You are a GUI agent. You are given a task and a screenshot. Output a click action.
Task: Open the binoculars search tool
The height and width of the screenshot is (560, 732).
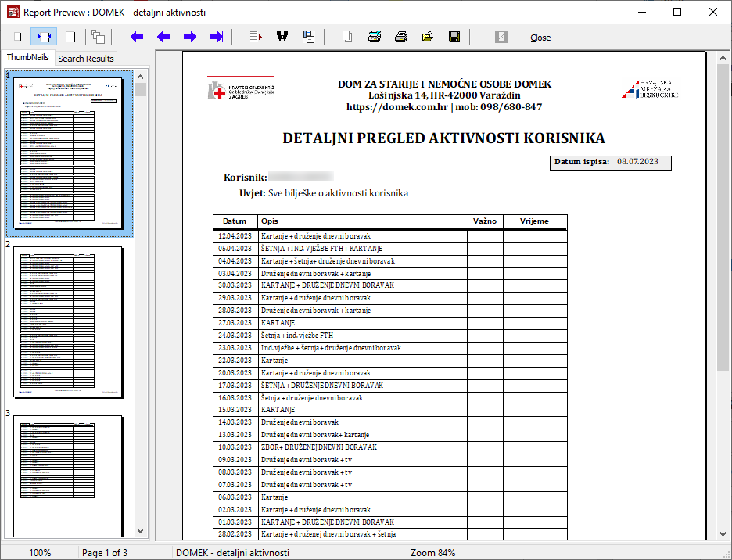point(282,37)
